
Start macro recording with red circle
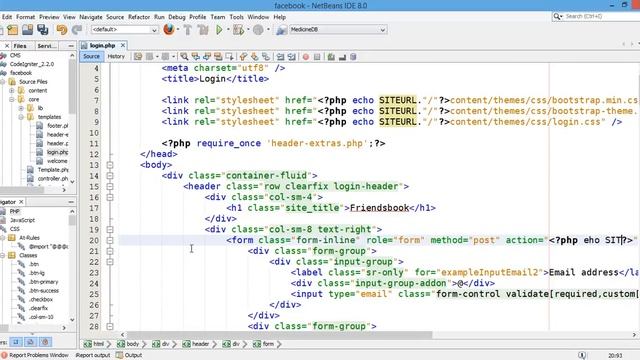point(306,57)
